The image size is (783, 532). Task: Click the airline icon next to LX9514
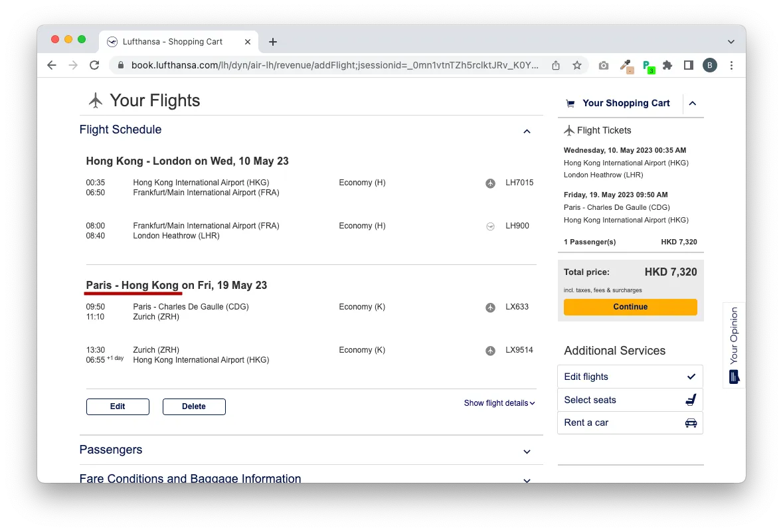490,351
